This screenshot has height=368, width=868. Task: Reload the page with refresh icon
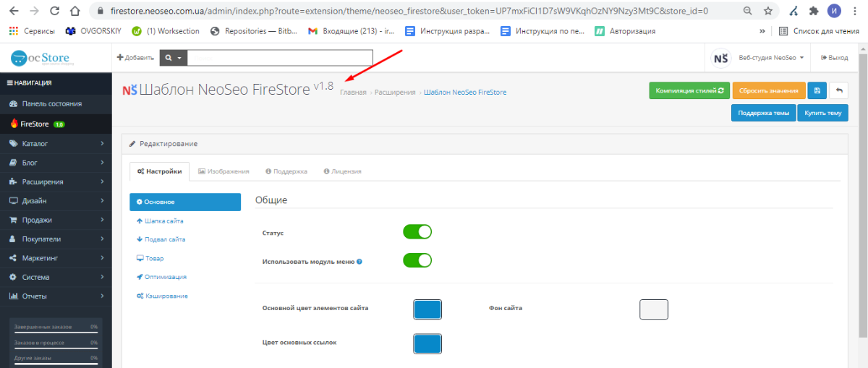point(55,12)
